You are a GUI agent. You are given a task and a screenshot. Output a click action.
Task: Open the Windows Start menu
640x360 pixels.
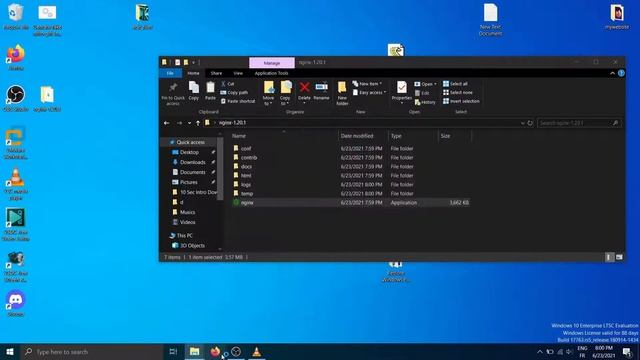coord(10,352)
